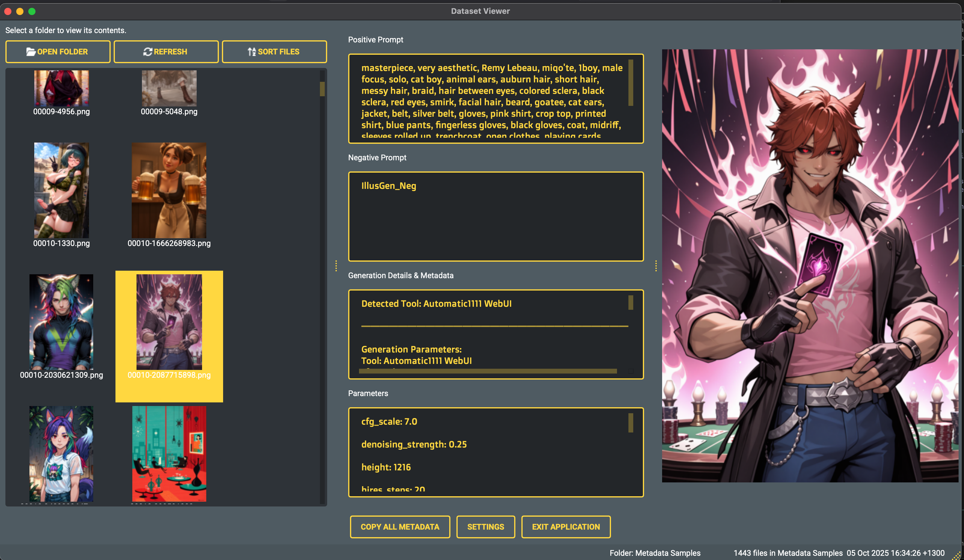
Task: Click the sort arrows icon on Sort Files
Action: coord(252,52)
